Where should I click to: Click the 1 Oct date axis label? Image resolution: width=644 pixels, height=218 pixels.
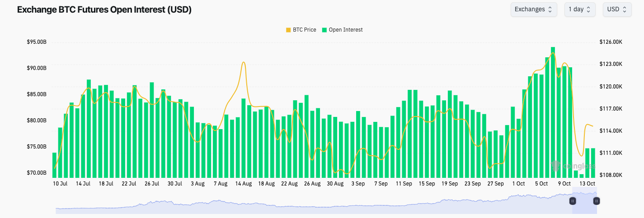pyautogui.click(x=518, y=184)
